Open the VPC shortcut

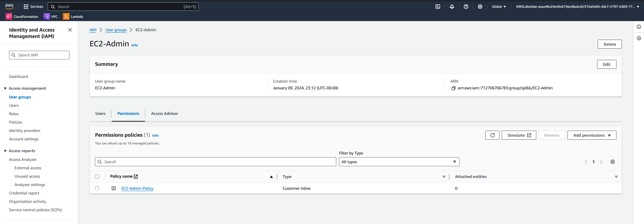[51, 16]
